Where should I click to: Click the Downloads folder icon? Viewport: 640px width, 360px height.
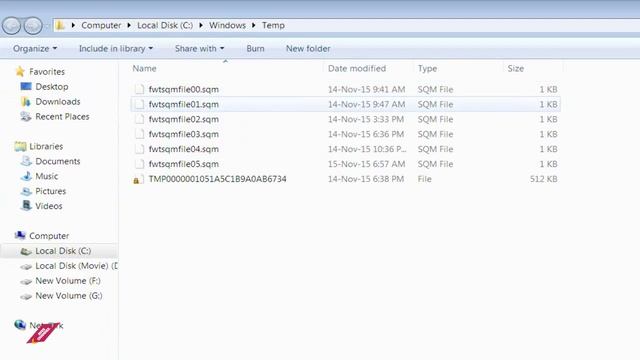(x=26, y=102)
